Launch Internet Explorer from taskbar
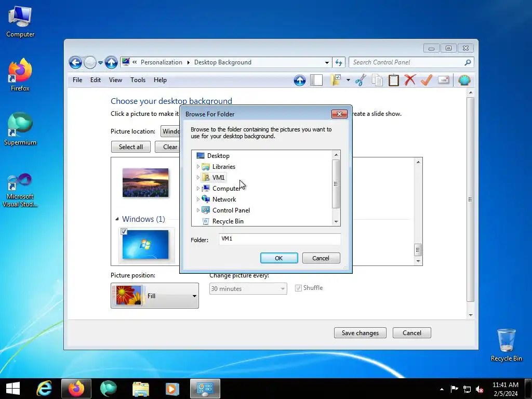This screenshot has height=399, width=532. click(45, 389)
